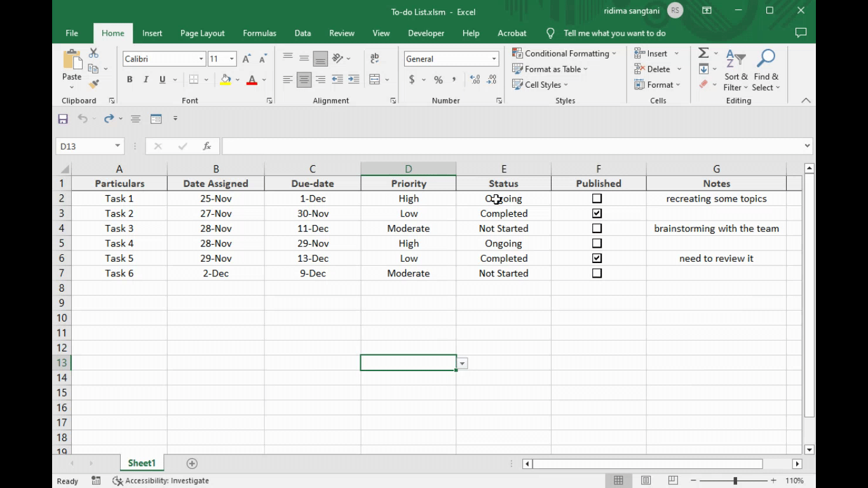The image size is (868, 488).
Task: Click the zoom slider handle in status bar
Action: (735, 481)
